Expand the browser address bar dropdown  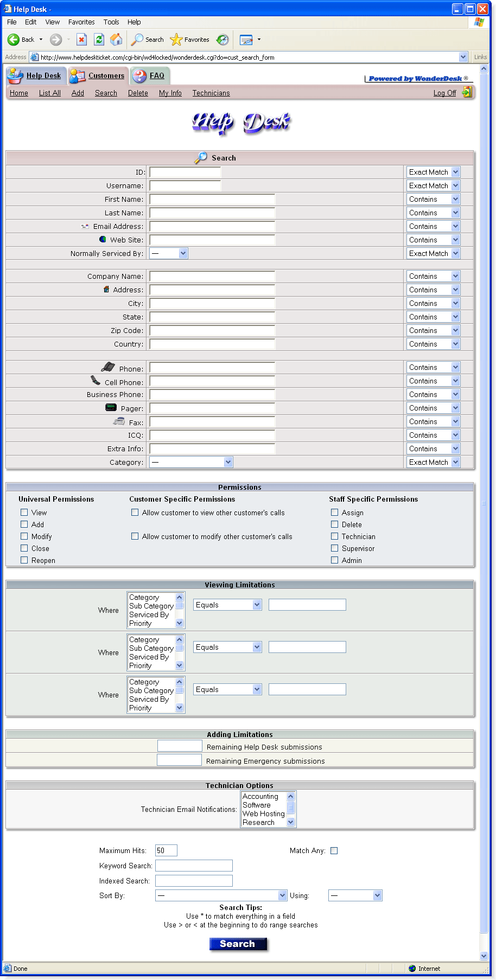pyautogui.click(x=463, y=57)
